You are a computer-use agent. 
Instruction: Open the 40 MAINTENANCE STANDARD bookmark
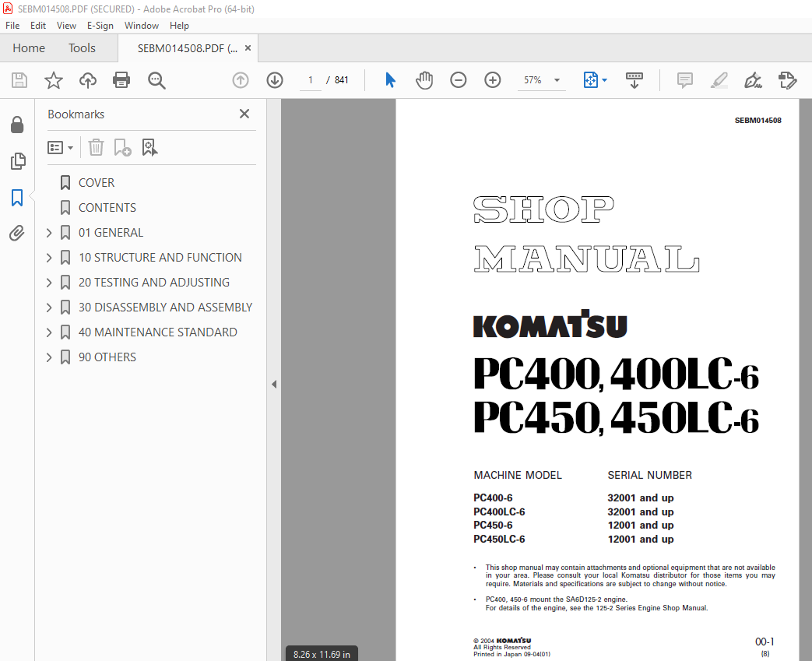158,332
